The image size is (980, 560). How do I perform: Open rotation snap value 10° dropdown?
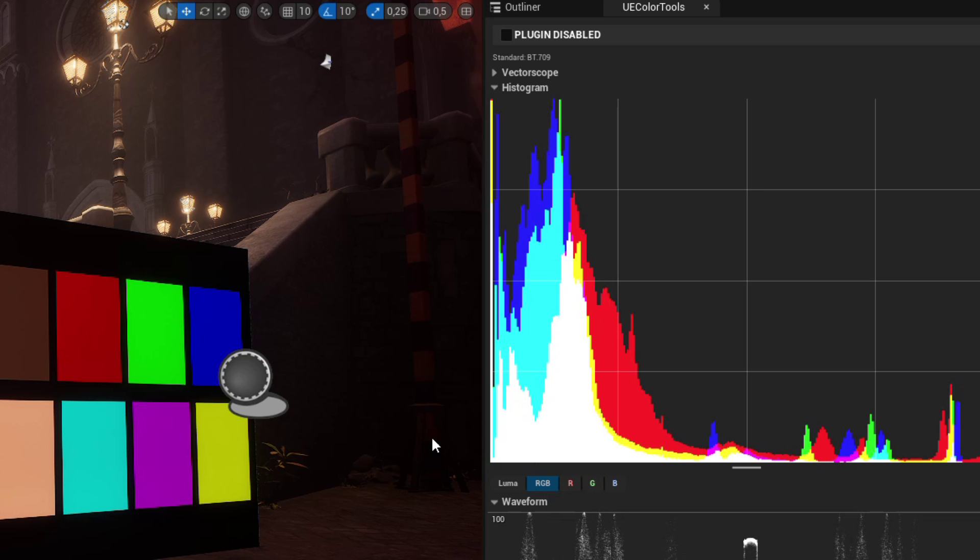[347, 11]
